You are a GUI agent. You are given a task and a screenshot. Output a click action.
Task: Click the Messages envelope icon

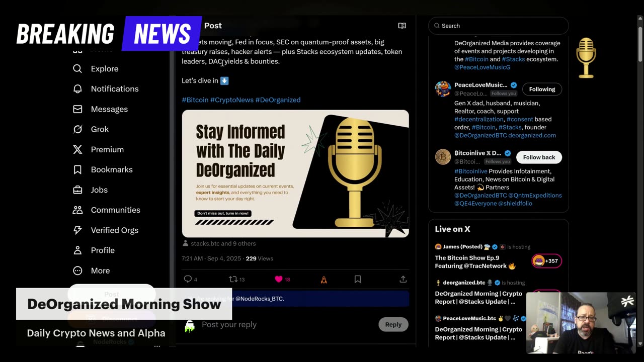(x=77, y=109)
